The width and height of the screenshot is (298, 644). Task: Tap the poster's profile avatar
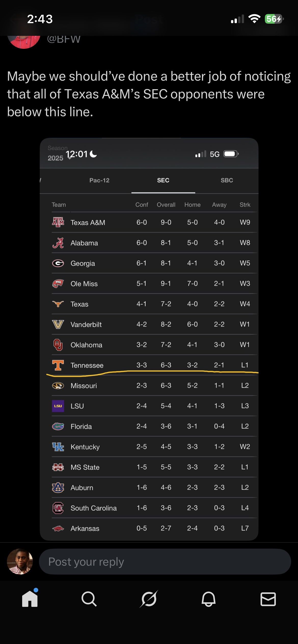point(24,41)
